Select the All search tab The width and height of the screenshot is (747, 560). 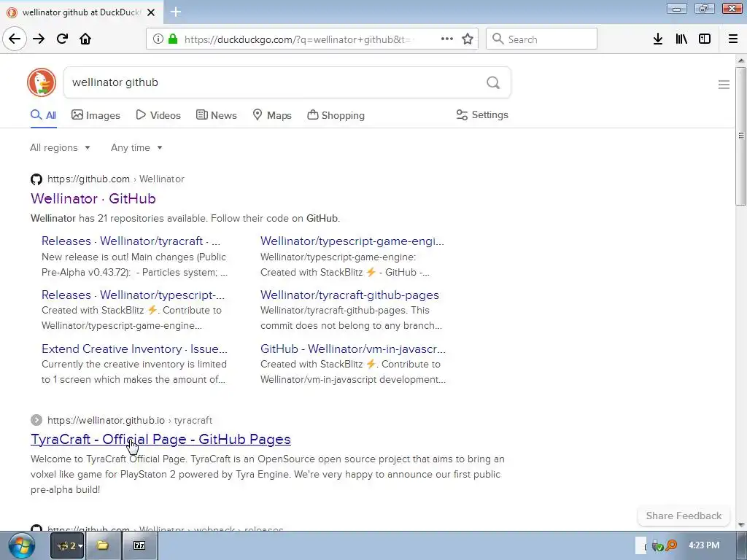coord(43,115)
